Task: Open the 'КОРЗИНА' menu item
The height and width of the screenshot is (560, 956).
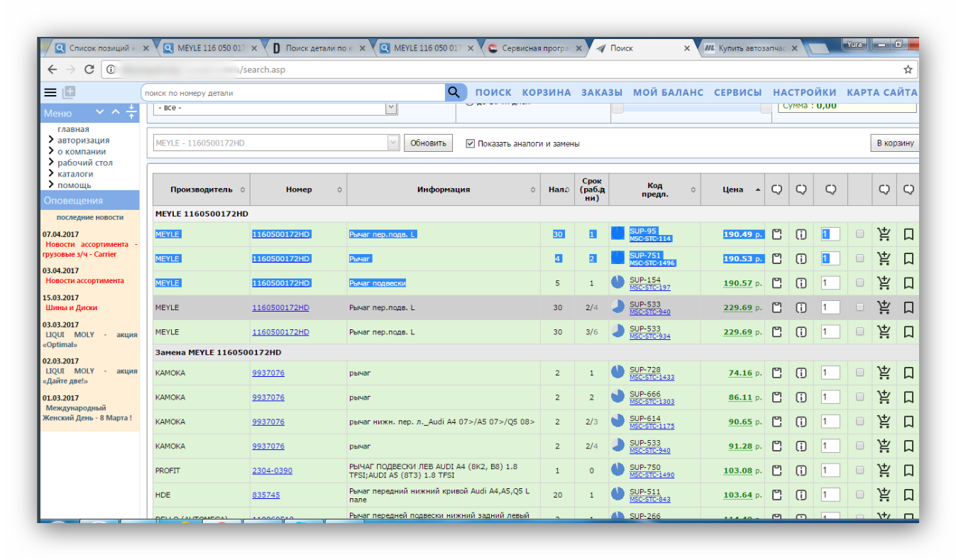Action: point(546,92)
